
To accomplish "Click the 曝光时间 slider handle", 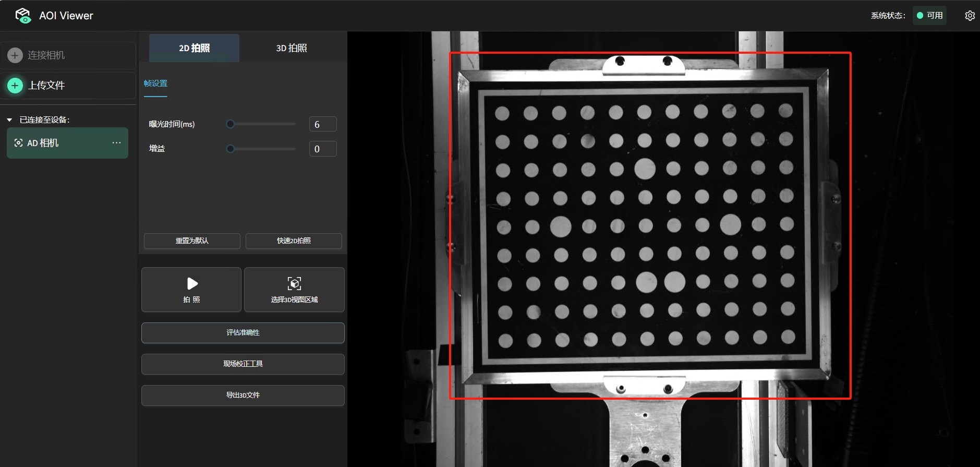I will [231, 124].
